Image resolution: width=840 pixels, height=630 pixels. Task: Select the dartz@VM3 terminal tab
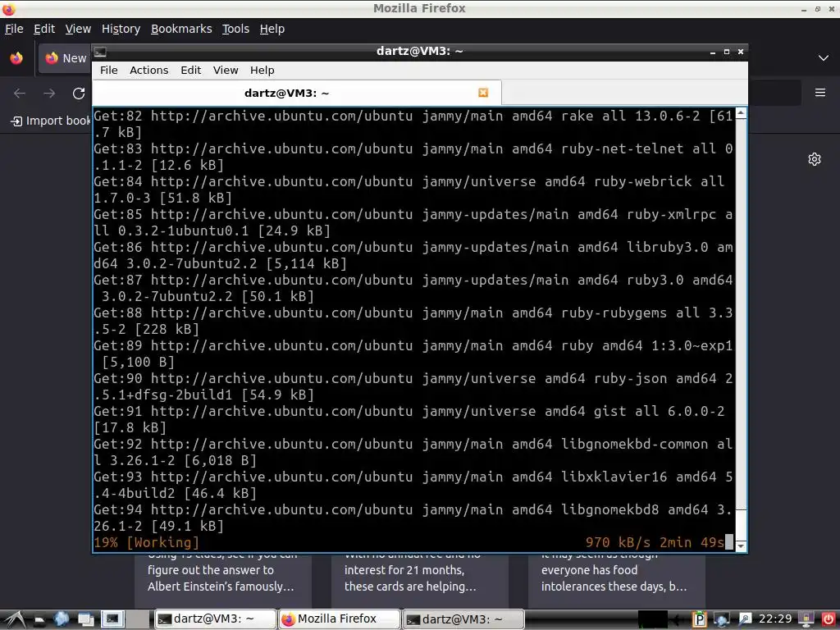297,94
